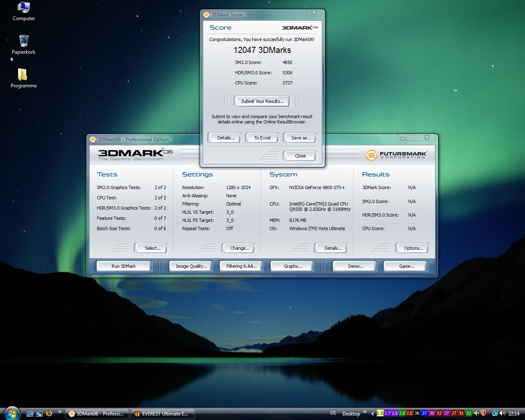The width and height of the screenshot is (525, 420).
Task: Show hidden tray icons with the arrow
Action: click(x=372, y=414)
